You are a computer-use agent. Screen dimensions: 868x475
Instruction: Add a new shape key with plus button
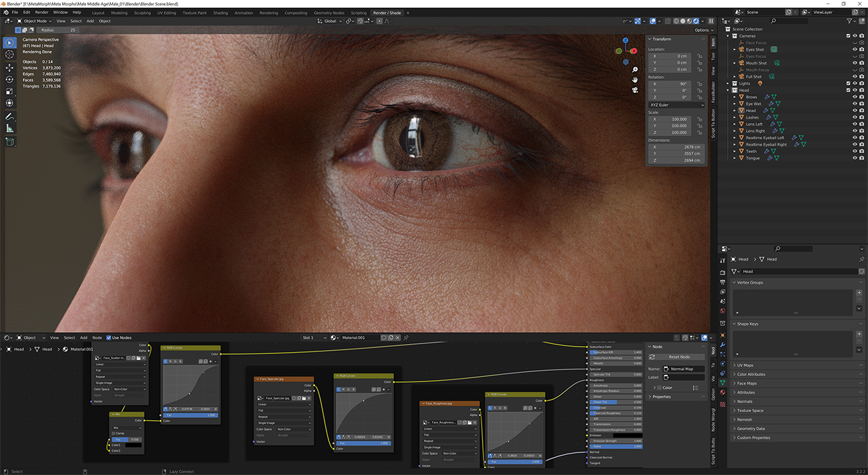859,334
